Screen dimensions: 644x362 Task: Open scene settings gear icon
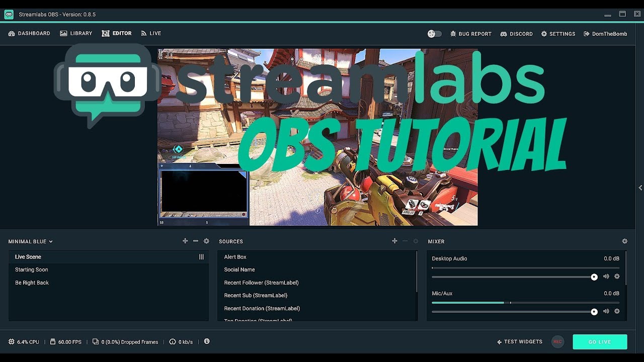[206, 241]
